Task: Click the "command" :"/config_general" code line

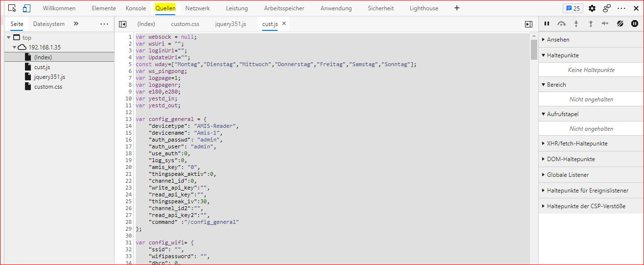Action: pos(194,222)
